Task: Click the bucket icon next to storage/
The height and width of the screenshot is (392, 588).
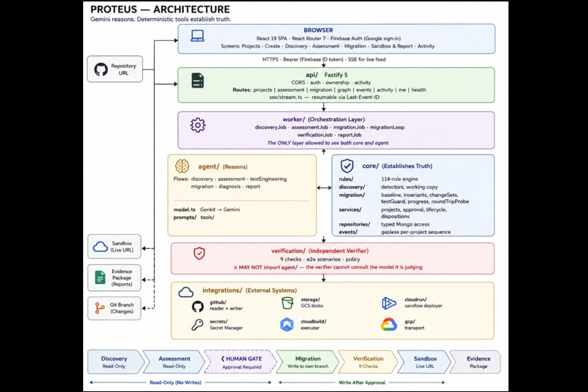Action: pos(287,303)
